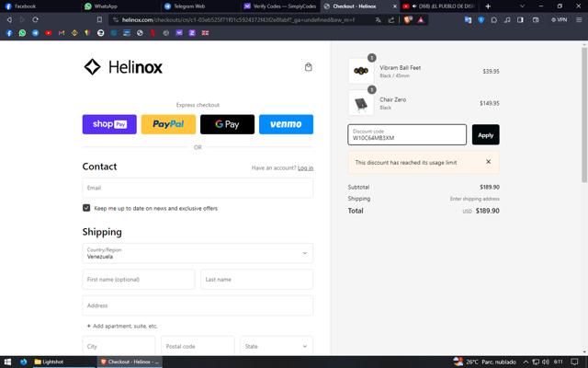Open the purple SimplyCodes bookmark icon
The width and height of the screenshot is (588, 368).
click(179, 33)
